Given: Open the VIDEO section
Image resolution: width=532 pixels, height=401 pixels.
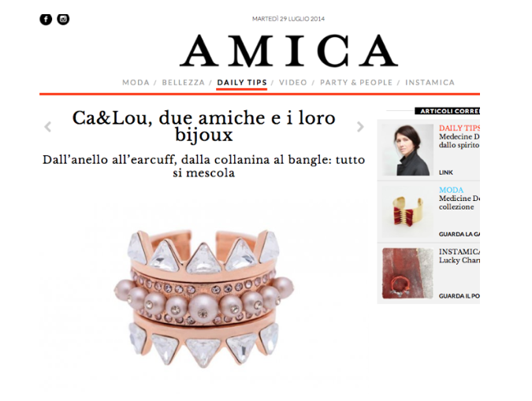Looking at the screenshot, I should 293,83.
